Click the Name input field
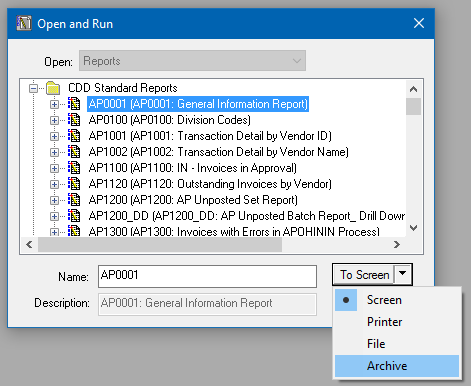Viewport: 471px width, 386px height. (x=207, y=276)
